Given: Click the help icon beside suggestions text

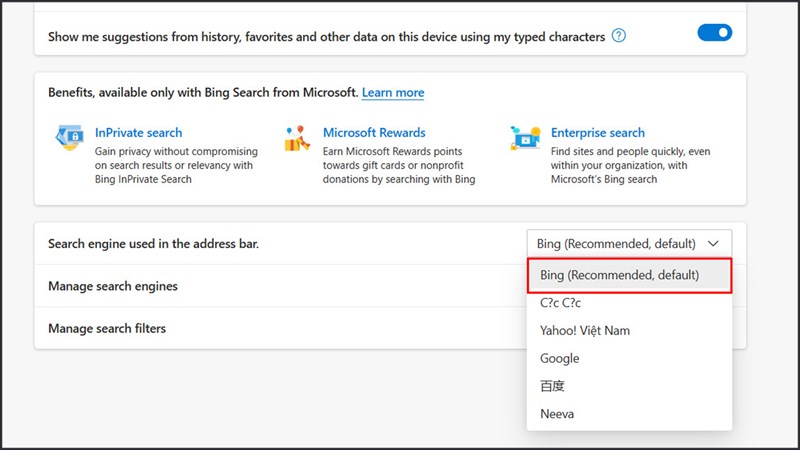Looking at the screenshot, I should [619, 36].
